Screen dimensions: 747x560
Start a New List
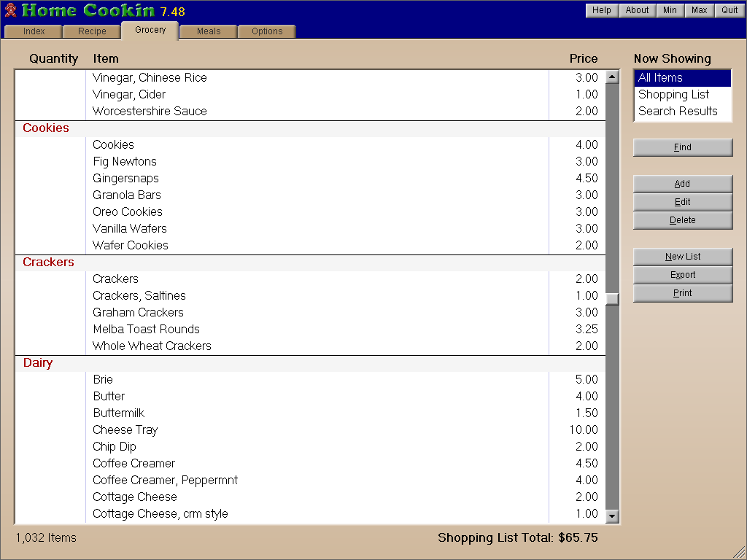pyautogui.click(x=682, y=257)
